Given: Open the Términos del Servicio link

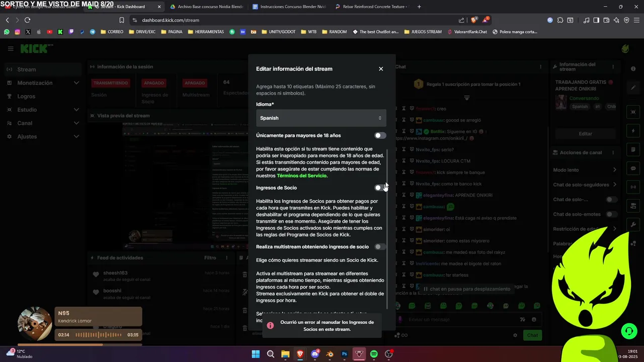Looking at the screenshot, I should 302,175.
